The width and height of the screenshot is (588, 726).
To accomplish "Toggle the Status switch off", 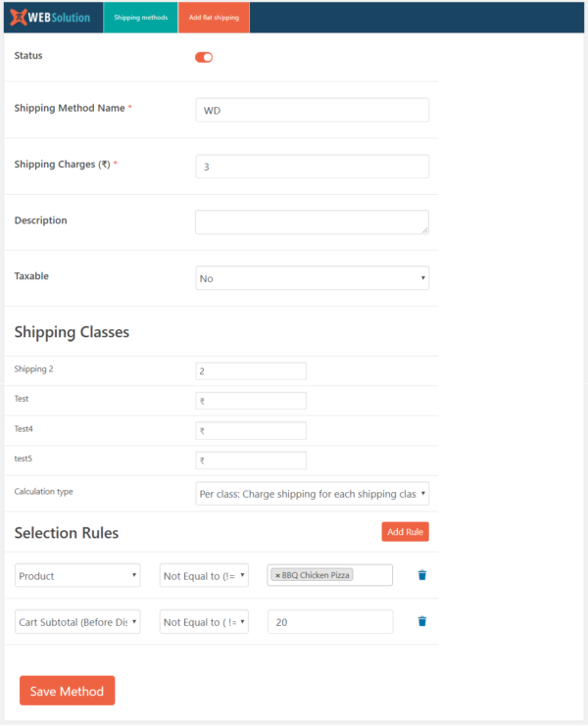I will (204, 57).
